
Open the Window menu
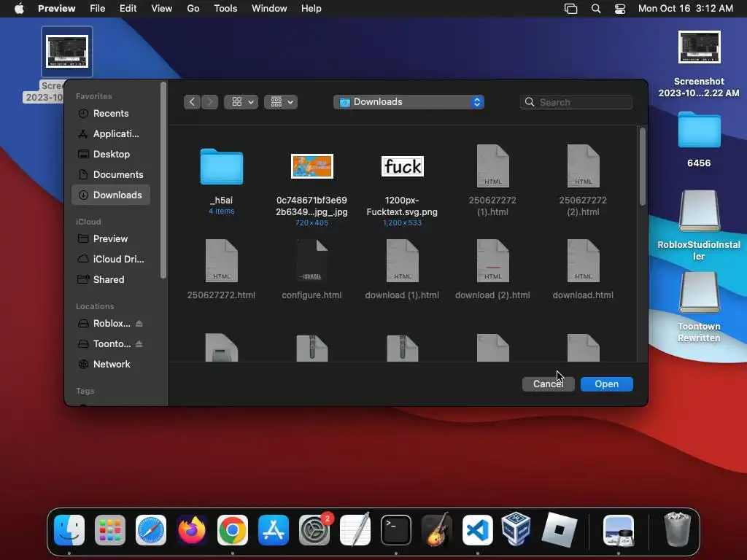point(269,9)
